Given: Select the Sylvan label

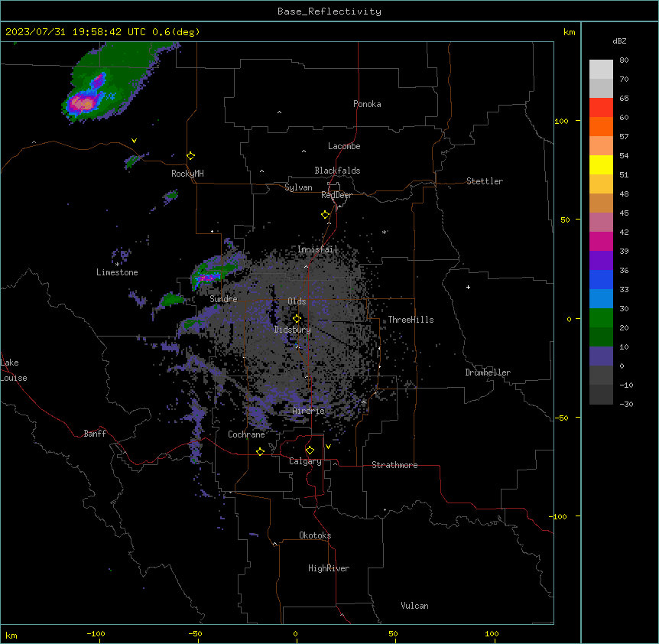Looking at the screenshot, I should pos(298,187).
